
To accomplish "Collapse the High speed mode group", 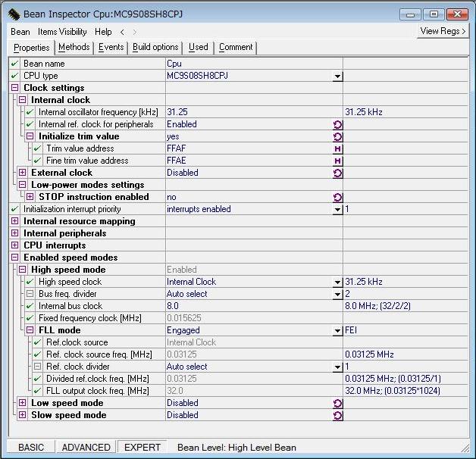I will pyautogui.click(x=22, y=270).
